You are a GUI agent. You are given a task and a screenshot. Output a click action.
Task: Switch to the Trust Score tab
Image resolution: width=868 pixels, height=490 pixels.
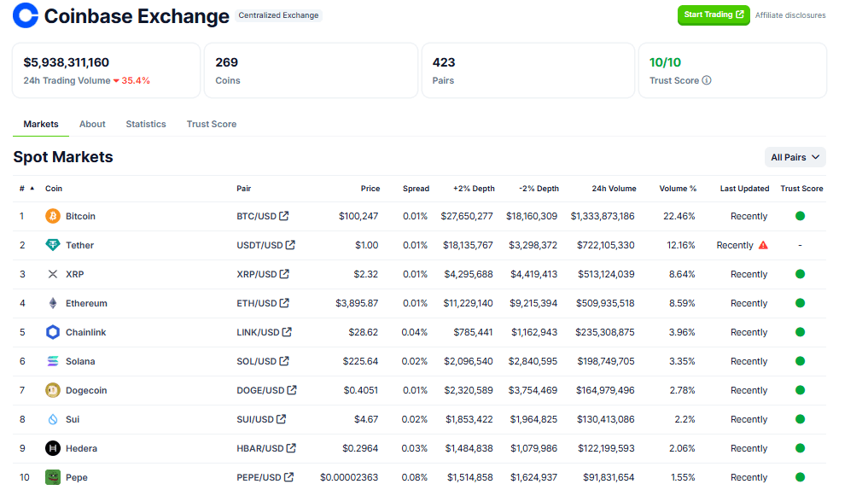212,124
